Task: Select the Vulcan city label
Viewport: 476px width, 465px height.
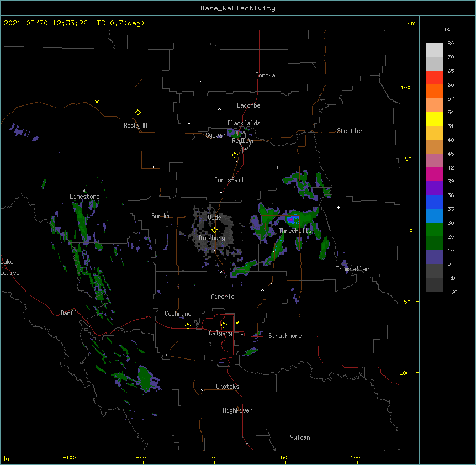Action: (300, 437)
